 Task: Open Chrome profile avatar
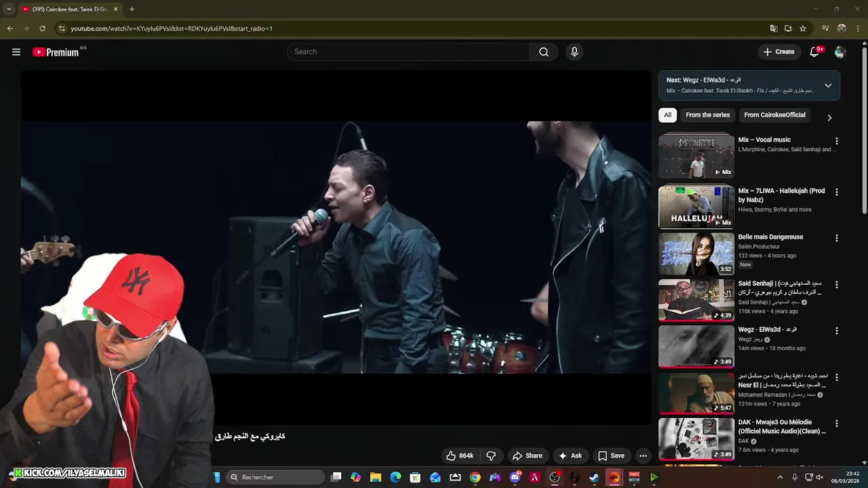tap(842, 28)
